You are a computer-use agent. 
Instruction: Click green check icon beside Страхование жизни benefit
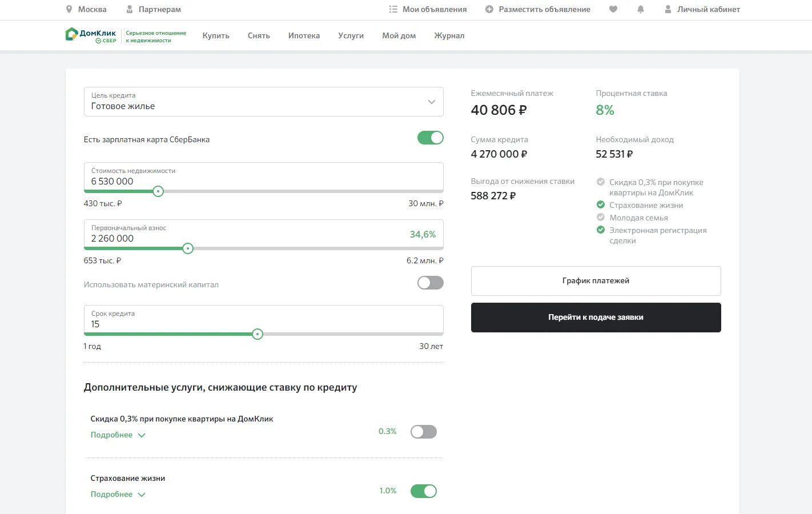[601, 204]
